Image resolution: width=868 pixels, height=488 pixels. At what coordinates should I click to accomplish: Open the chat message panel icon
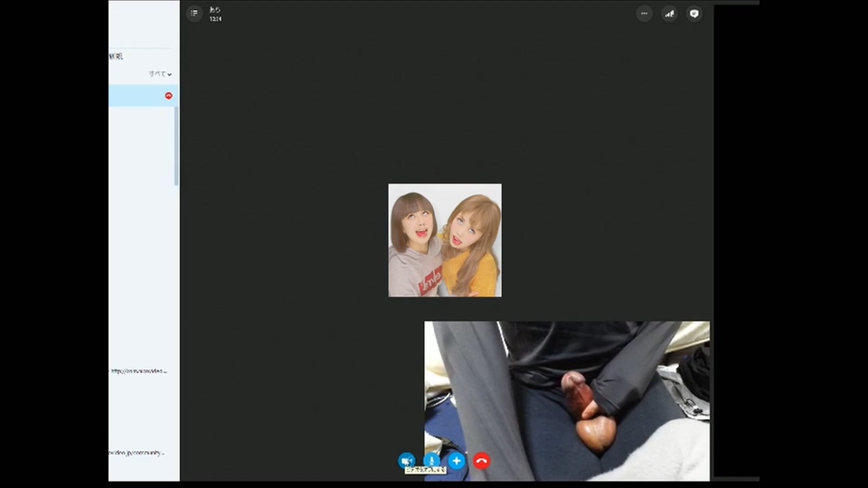point(693,14)
